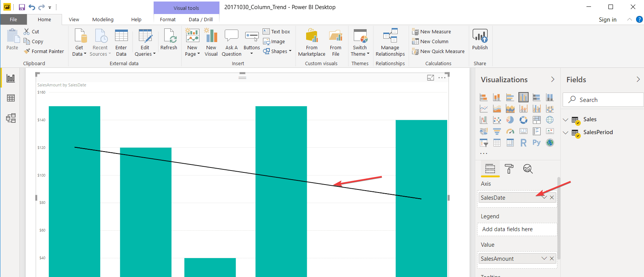This screenshot has height=277, width=644.
Task: Open the Analytics magnifier pane
Action: point(527,169)
